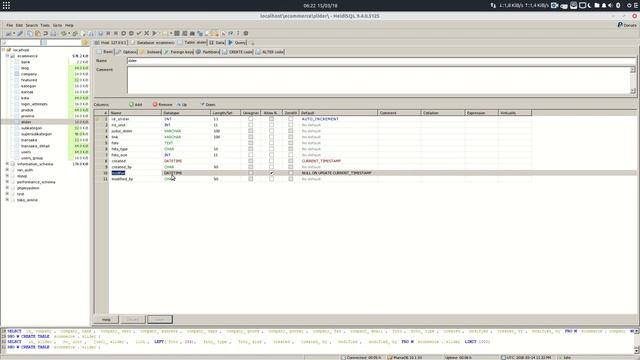Click the notification bell in system tray

click(604, 5)
